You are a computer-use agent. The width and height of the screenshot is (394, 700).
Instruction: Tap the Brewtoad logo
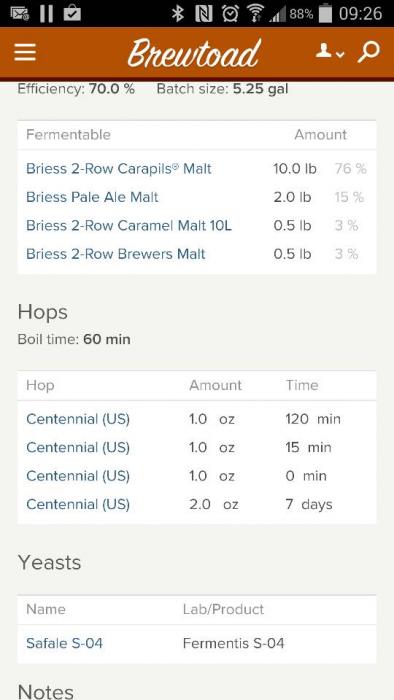(194, 53)
